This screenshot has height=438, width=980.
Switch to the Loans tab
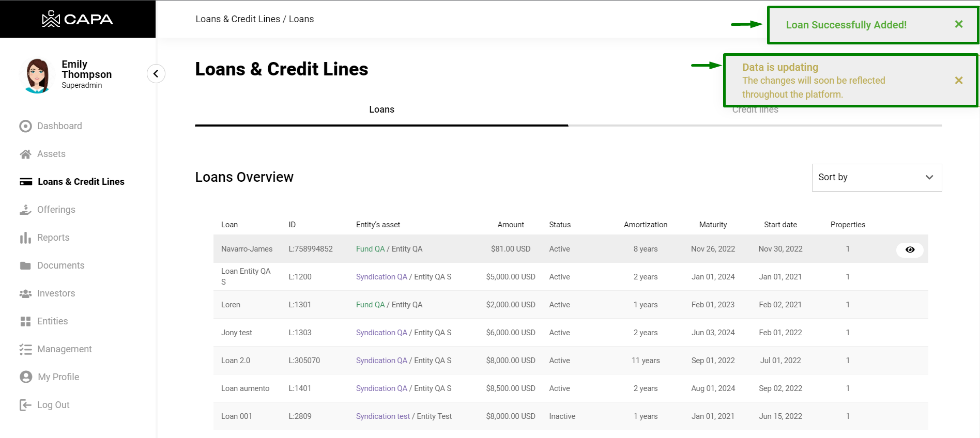coord(381,109)
